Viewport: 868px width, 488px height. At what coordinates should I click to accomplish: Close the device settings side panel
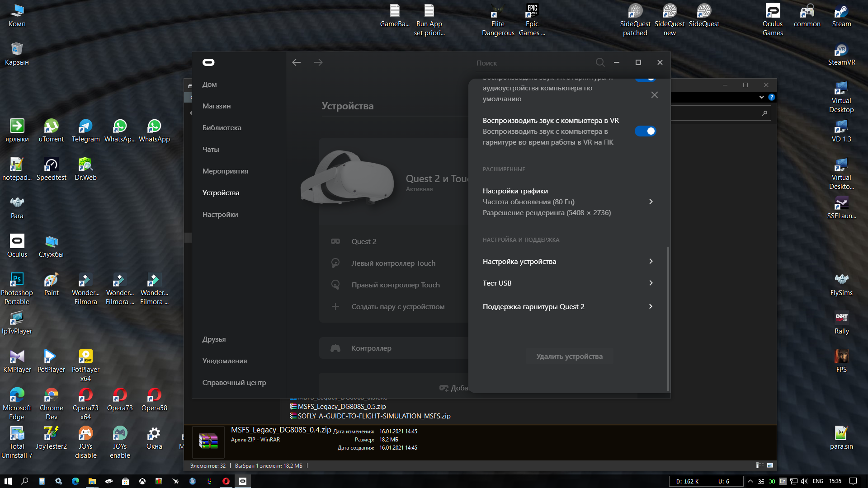tap(654, 95)
